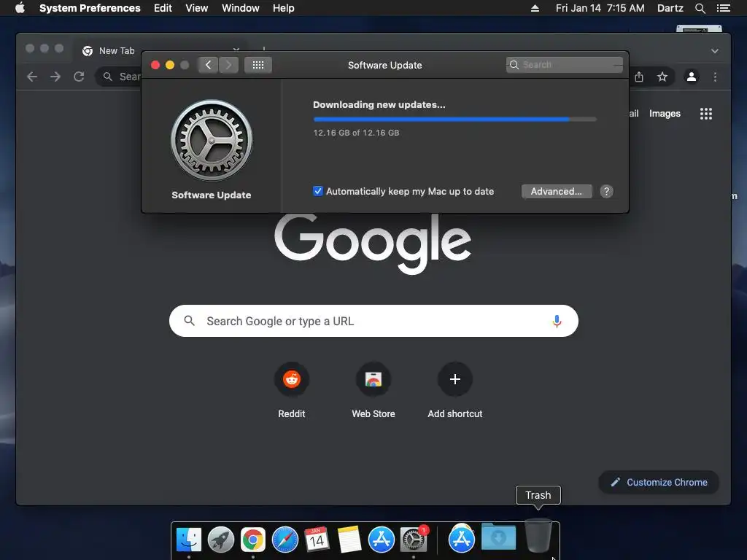747x560 pixels.
Task: Open the Help menu
Action: (x=284, y=8)
